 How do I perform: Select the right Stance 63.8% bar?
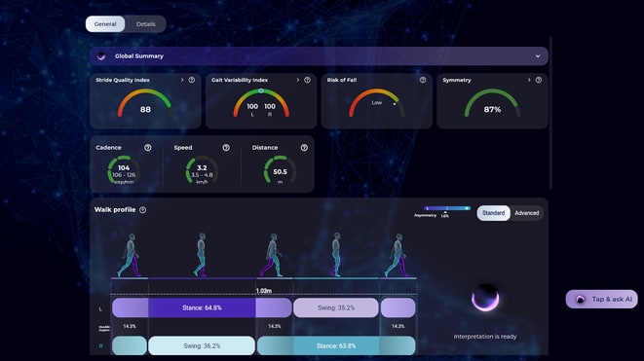pos(336,345)
